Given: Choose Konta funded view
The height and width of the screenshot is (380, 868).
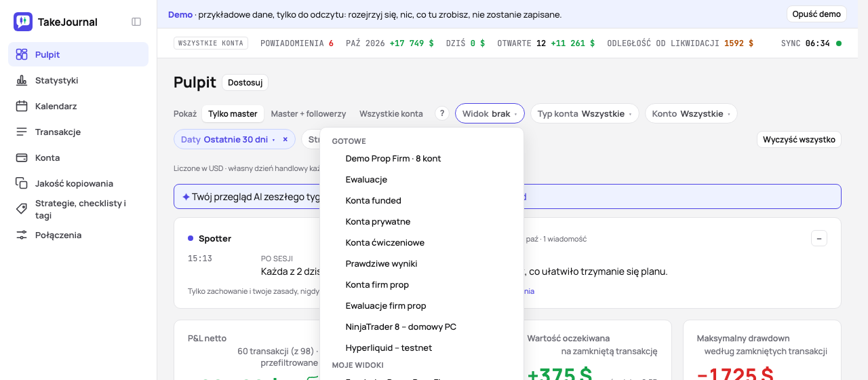Looking at the screenshot, I should (x=422, y=200).
